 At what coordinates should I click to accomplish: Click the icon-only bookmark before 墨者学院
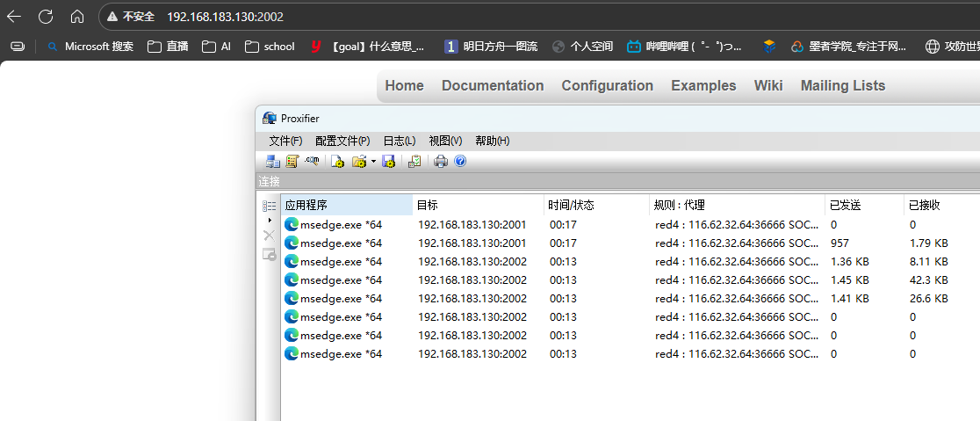pos(769,47)
